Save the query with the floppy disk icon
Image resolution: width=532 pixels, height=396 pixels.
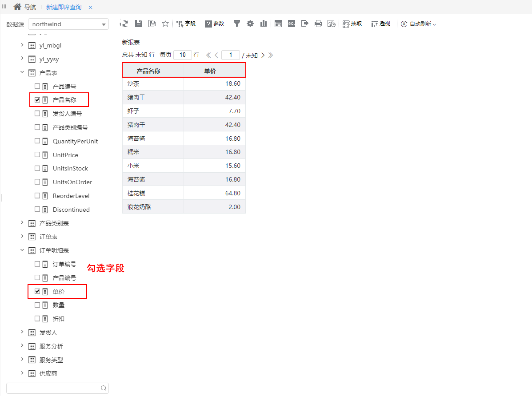click(x=138, y=24)
